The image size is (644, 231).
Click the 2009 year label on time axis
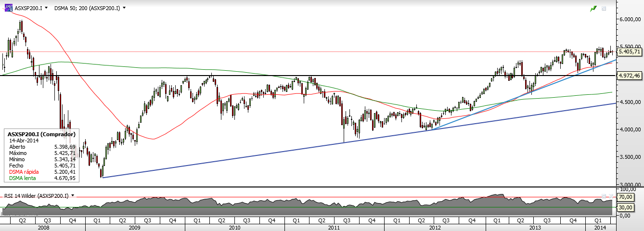(x=135, y=227)
